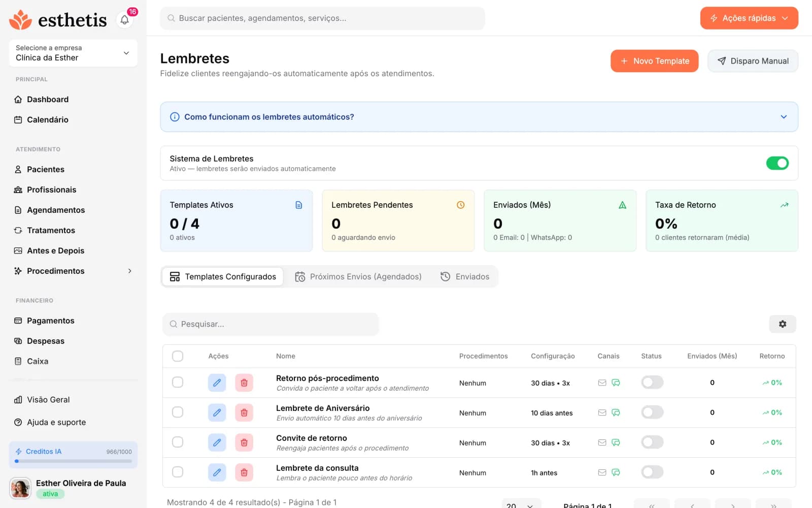812x508 pixels.
Task: Click the info icon in the help banner
Action: pyautogui.click(x=175, y=117)
